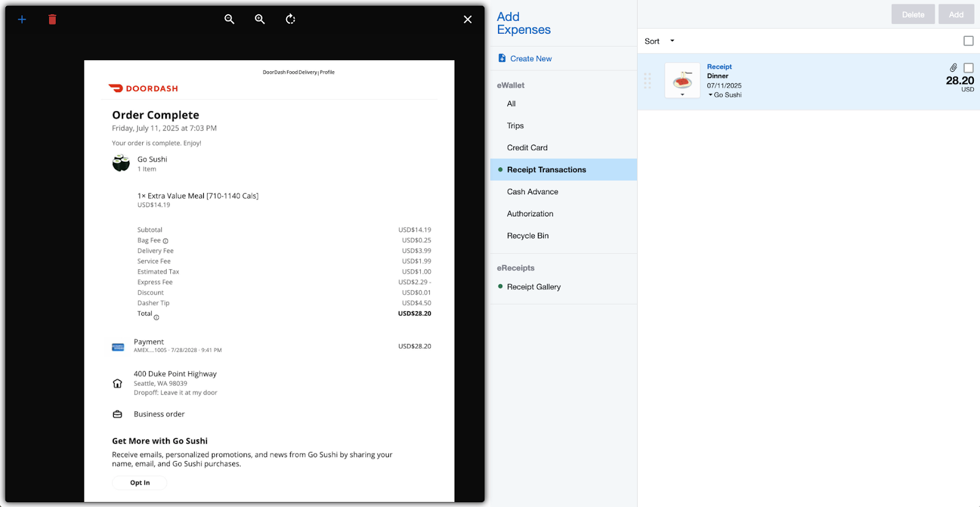Open the Receipt link on the expense card
The height and width of the screenshot is (507, 980).
click(x=719, y=67)
